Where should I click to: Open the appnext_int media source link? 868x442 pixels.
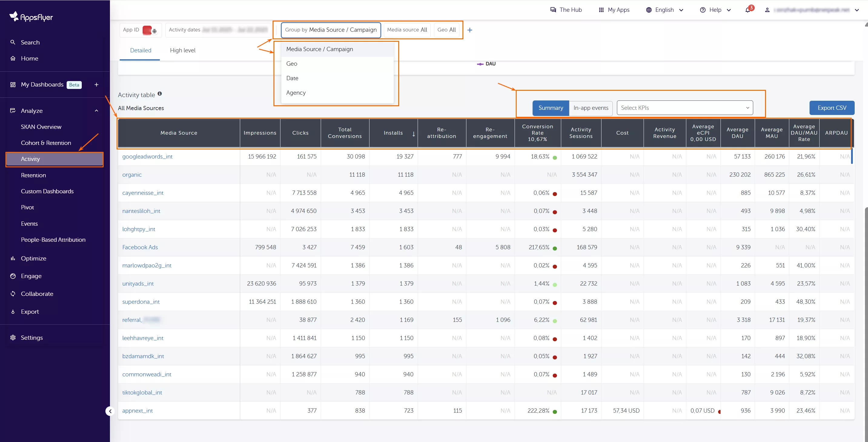tap(137, 411)
